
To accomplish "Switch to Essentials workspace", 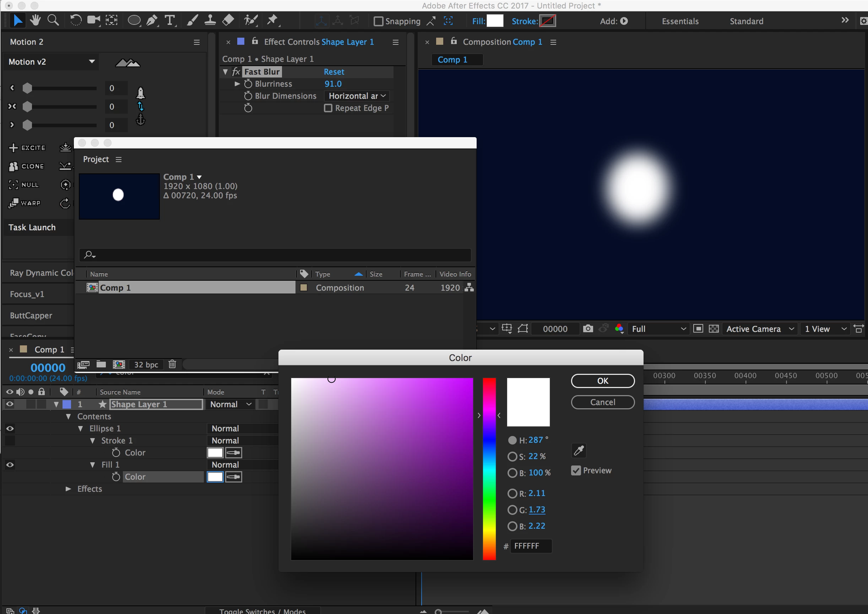I will (680, 21).
